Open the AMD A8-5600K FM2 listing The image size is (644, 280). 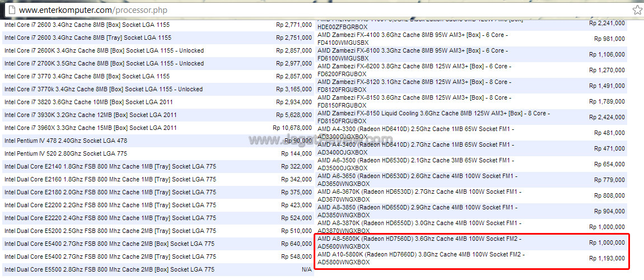pos(418,242)
